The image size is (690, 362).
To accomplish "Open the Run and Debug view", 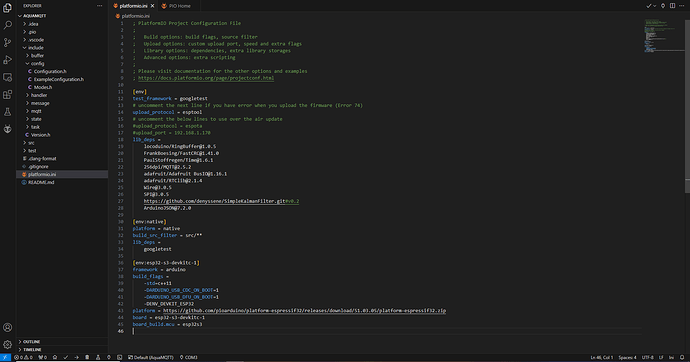I will coord(7,60).
